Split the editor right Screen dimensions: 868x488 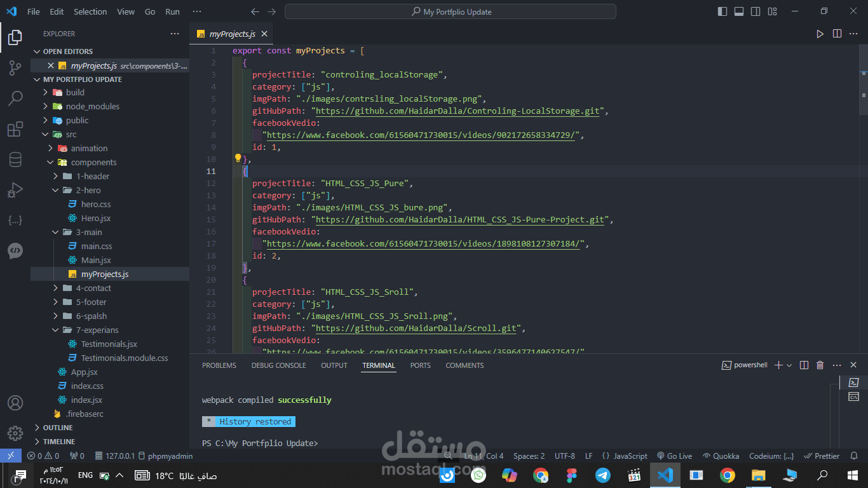point(837,34)
